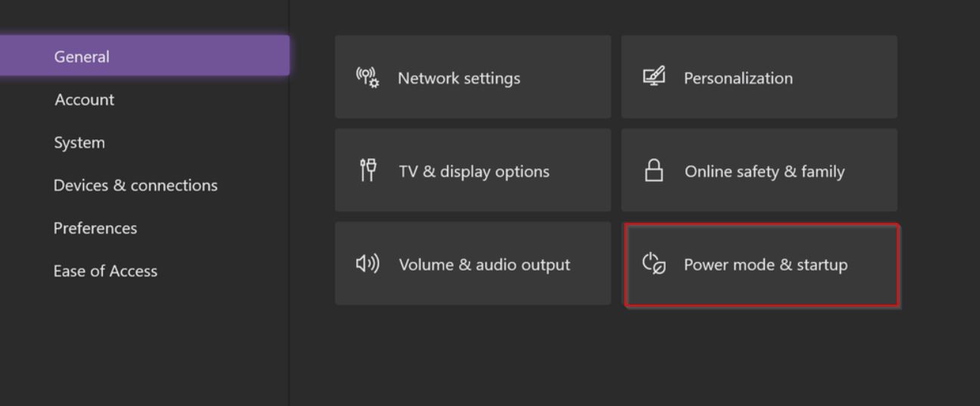Go to Devices & connections
The height and width of the screenshot is (406, 980).
click(x=135, y=185)
